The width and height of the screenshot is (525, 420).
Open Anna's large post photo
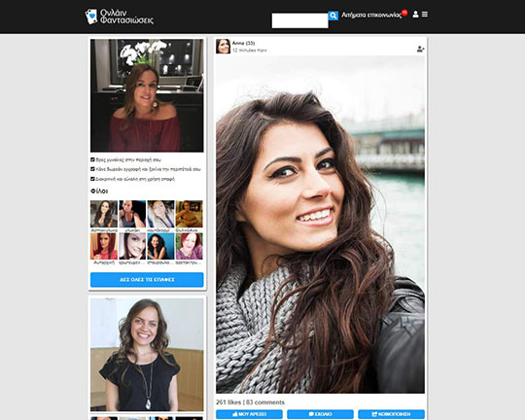(320, 225)
